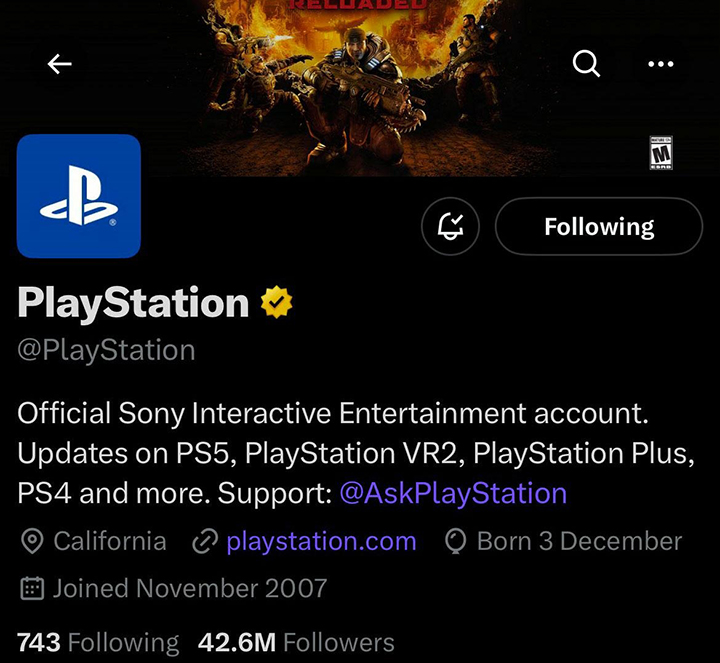Tap the Following button to unfollow
The image size is (720, 663).
tap(599, 226)
